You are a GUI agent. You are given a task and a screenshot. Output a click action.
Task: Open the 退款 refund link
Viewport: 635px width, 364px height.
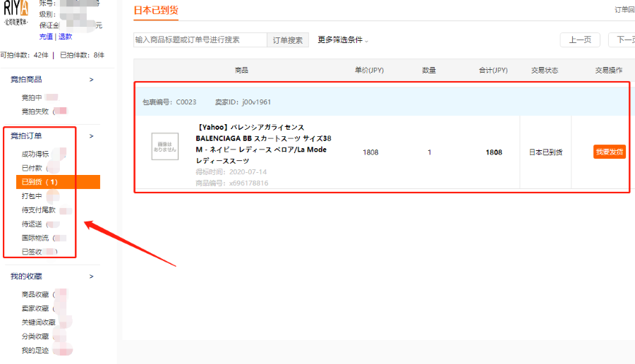(65, 37)
